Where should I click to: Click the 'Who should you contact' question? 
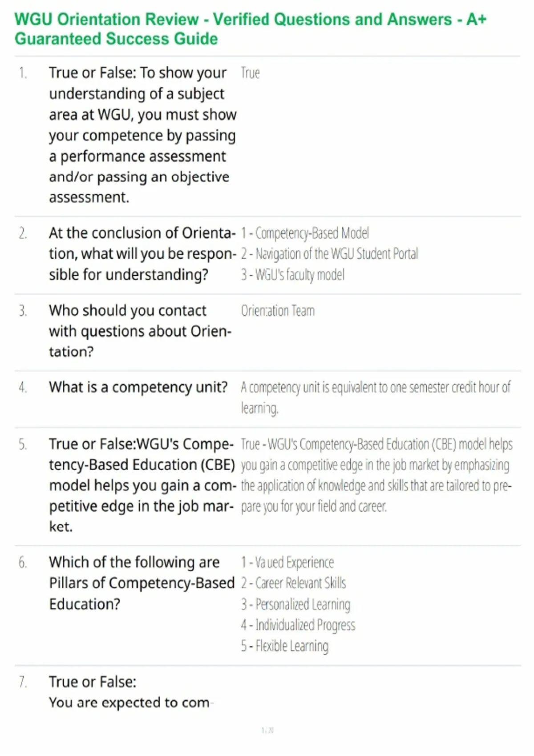140,331
